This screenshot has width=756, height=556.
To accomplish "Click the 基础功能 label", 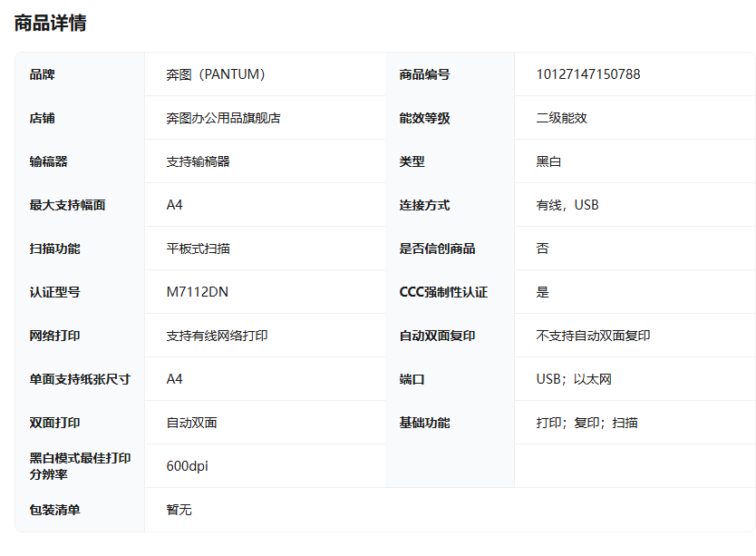I will click(x=424, y=423).
